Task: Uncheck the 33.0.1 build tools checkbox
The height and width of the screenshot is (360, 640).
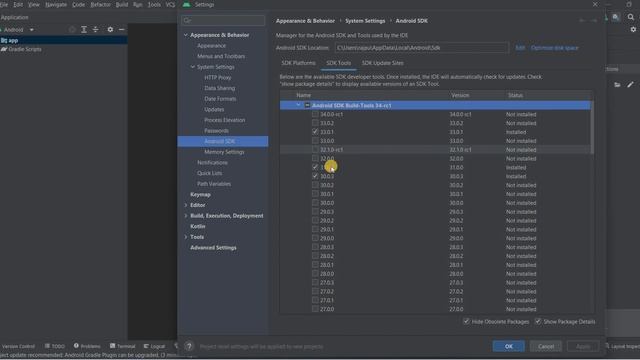Action: (x=315, y=131)
